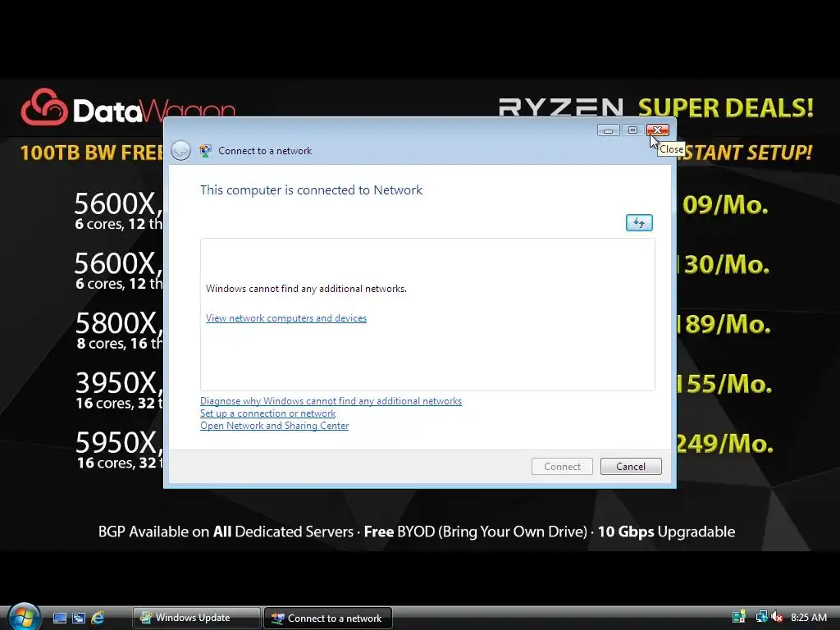Click the maximize button of the dialog
Viewport: 840px width, 630px height.
pyautogui.click(x=632, y=130)
